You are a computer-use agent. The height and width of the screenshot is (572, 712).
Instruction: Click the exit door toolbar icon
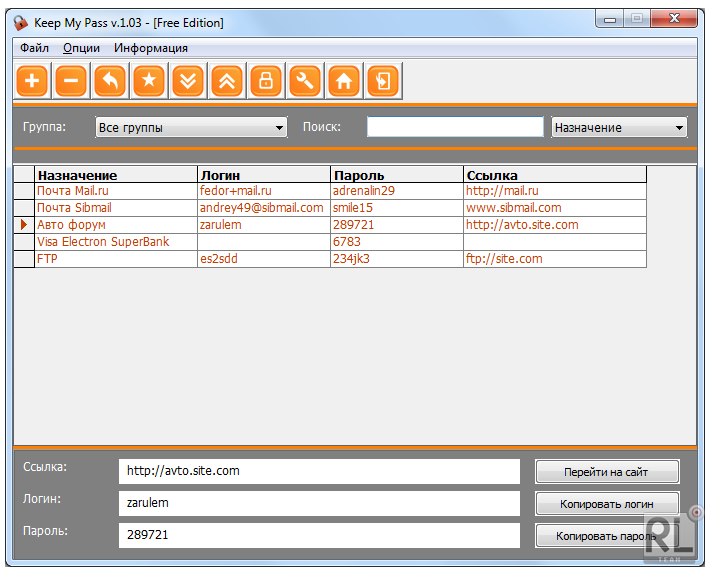tap(383, 81)
